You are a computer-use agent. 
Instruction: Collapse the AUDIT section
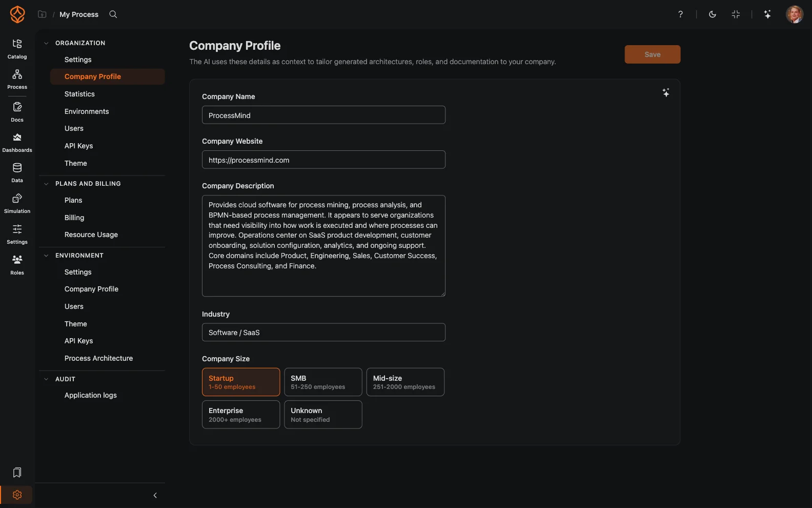46,379
